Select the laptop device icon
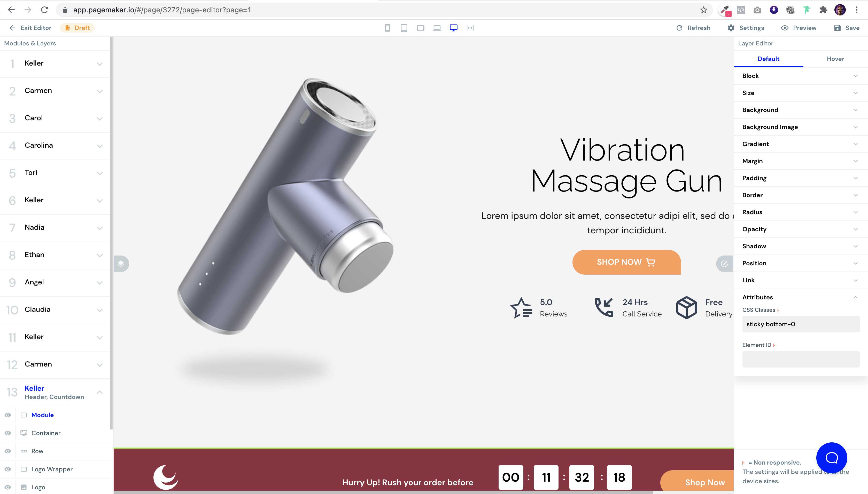 pyautogui.click(x=437, y=28)
